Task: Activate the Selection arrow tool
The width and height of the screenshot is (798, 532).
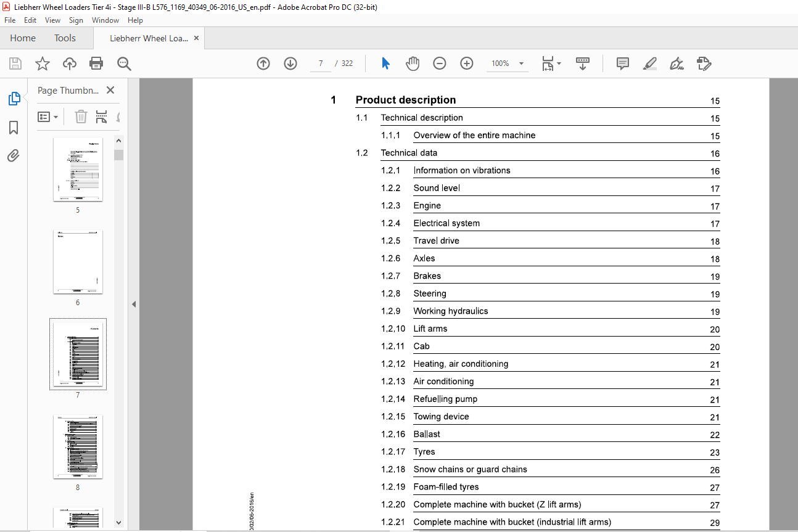Action: [x=385, y=63]
